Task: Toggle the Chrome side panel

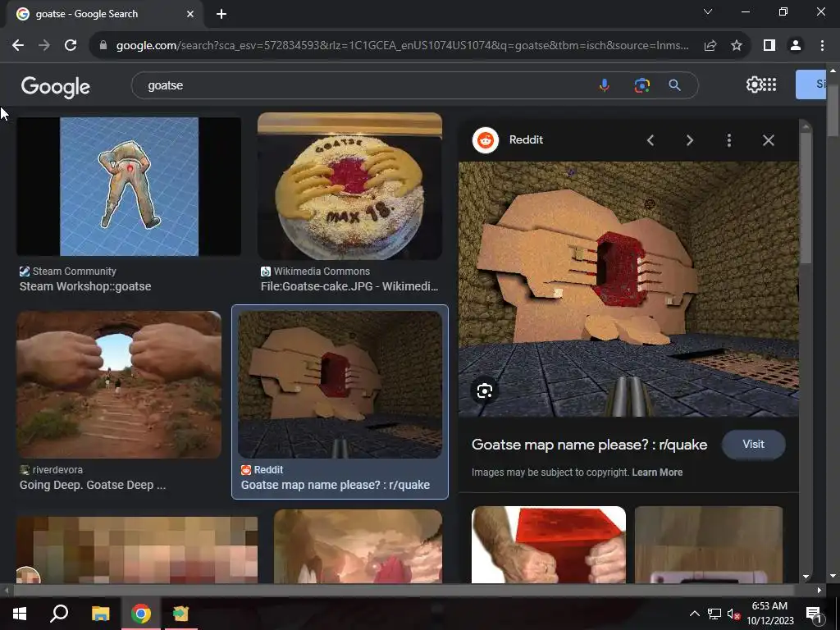Action: point(769,46)
